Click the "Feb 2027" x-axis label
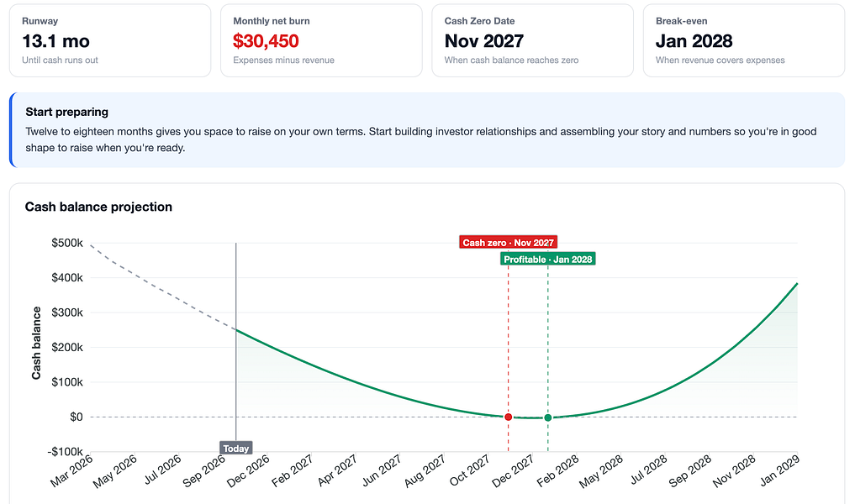Viewport: 855px width, 504px height. (x=293, y=470)
